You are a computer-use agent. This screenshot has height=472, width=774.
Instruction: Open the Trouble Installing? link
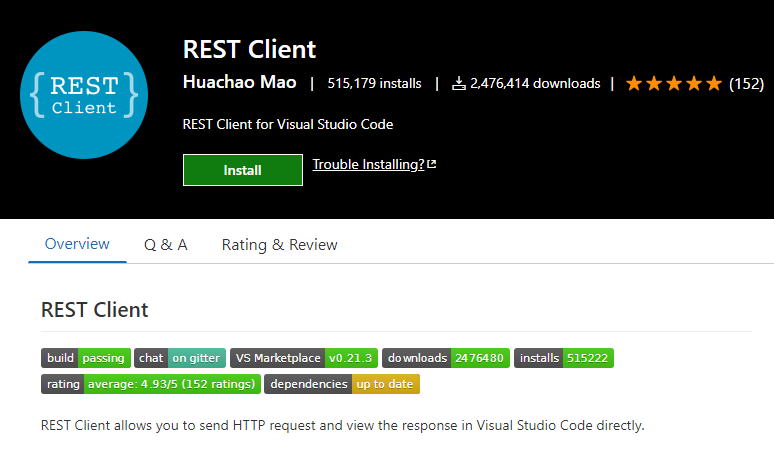[368, 164]
